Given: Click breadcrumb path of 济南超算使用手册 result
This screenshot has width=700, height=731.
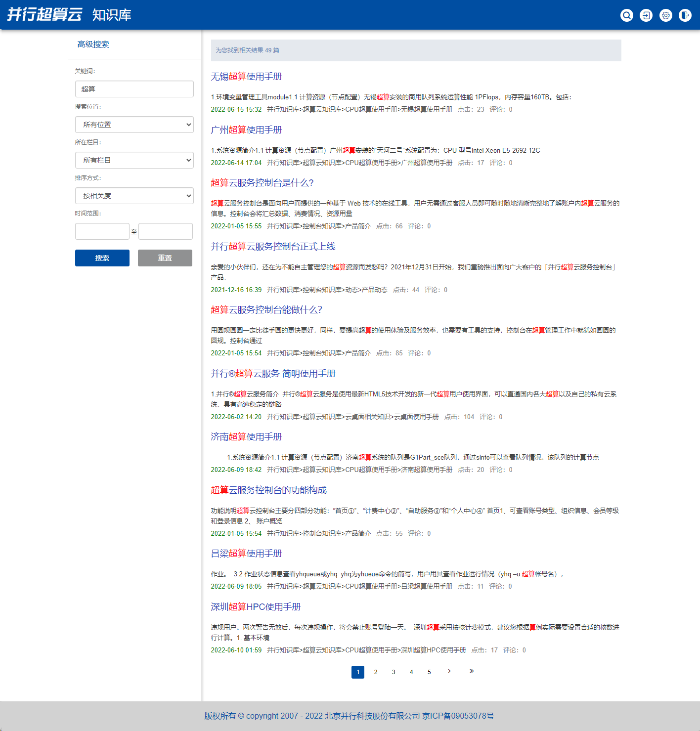Looking at the screenshot, I should click(x=359, y=470).
